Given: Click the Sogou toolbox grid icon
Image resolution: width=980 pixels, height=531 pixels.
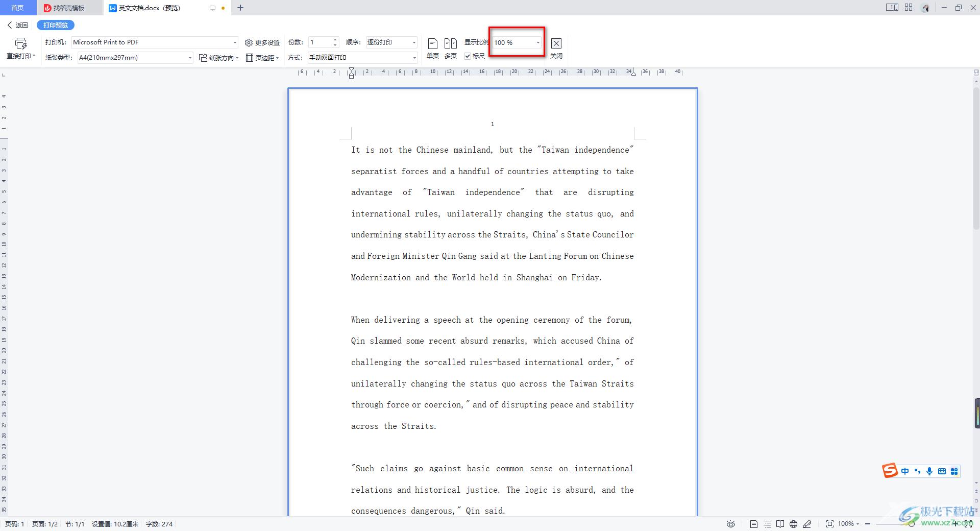Looking at the screenshot, I should [954, 471].
